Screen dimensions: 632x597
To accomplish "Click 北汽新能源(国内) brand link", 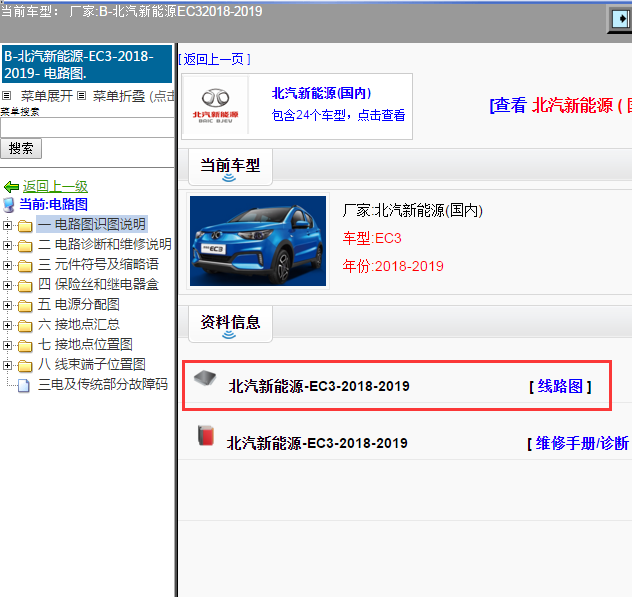I will (x=321, y=93).
